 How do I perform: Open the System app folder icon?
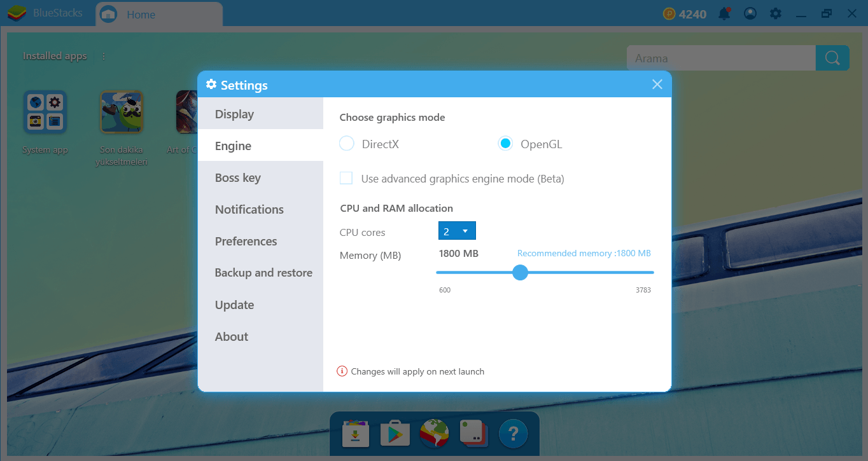45,112
